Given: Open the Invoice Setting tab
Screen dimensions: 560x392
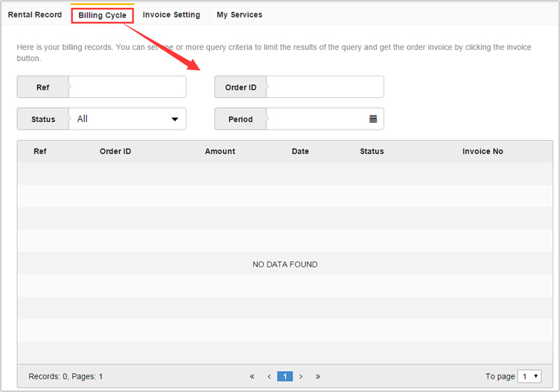Looking at the screenshot, I should point(171,15).
